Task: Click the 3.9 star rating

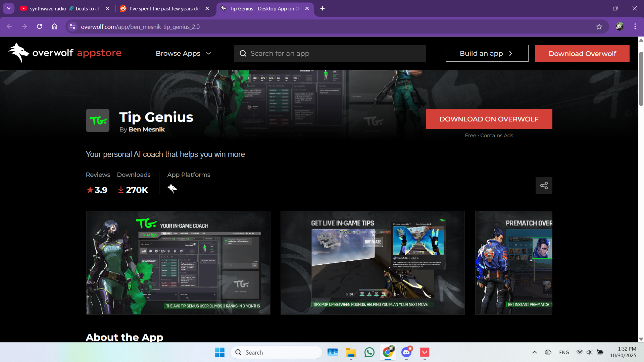Action: [x=97, y=190]
